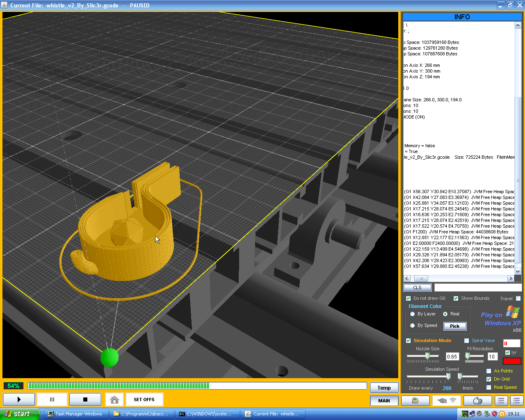This screenshot has width=525, height=420.
Task: Toggle the Show Bounds checkbox
Action: point(456,299)
